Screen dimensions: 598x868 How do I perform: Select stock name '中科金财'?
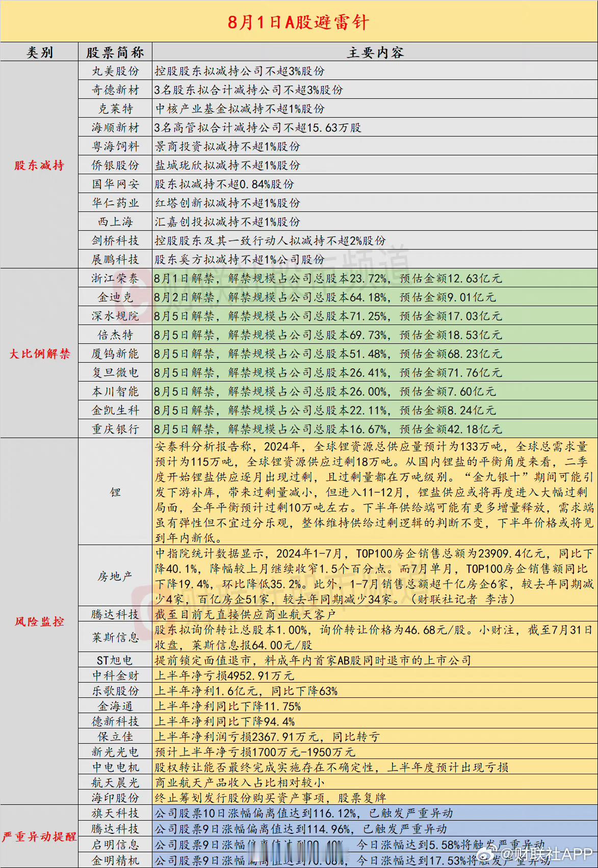[x=115, y=676]
